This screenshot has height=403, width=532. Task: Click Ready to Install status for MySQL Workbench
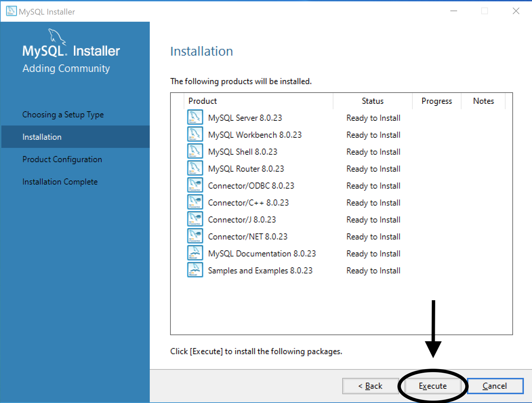[373, 135]
